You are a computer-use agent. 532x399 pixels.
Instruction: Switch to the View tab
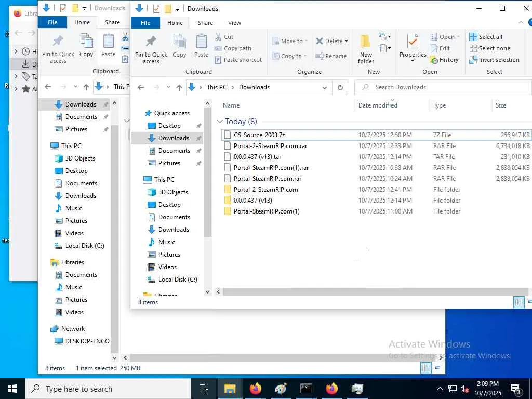234,23
